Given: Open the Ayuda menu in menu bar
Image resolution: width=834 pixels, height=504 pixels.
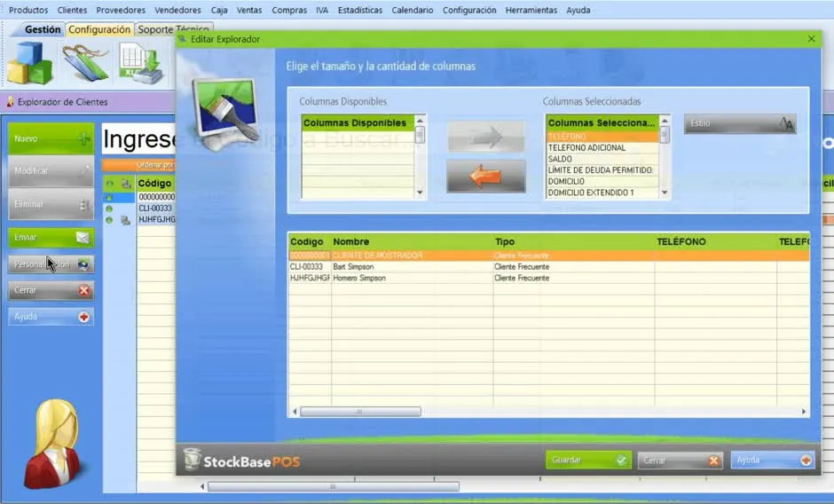Looking at the screenshot, I should [578, 10].
